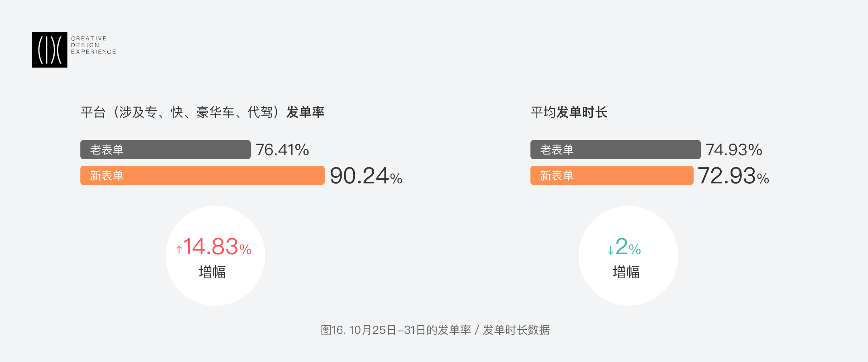The height and width of the screenshot is (362, 868).
Task: Click the 90.24% value label
Action: (366, 176)
